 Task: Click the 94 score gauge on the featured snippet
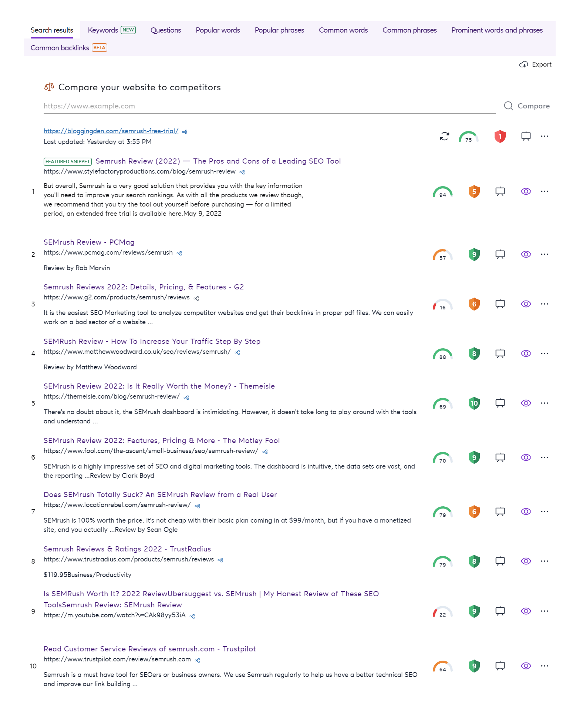click(x=442, y=192)
